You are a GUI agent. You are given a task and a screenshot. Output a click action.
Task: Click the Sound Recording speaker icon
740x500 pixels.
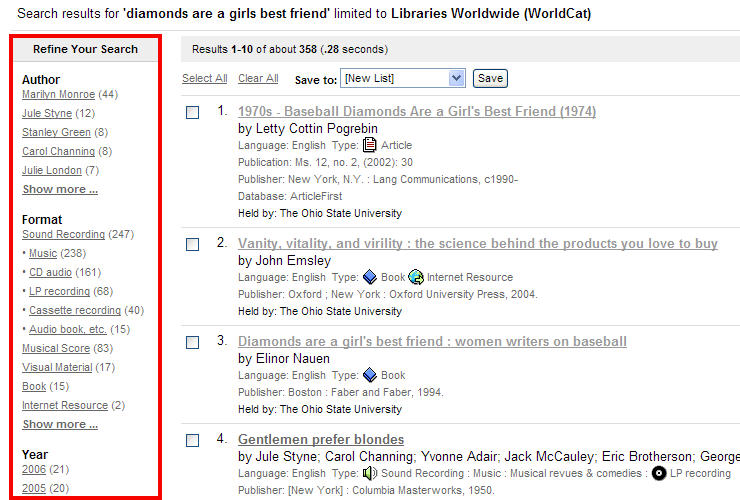pos(370,473)
